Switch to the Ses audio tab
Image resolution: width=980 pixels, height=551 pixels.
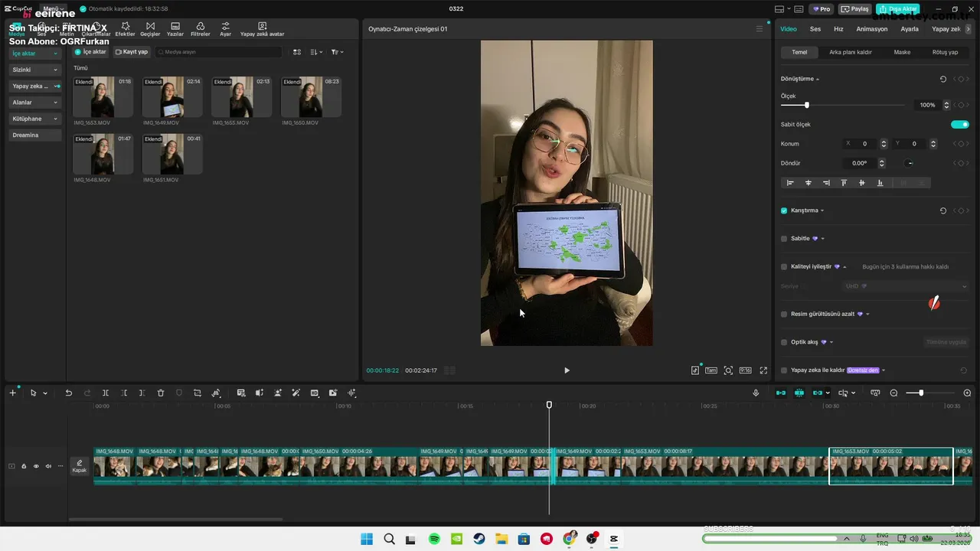815,29
